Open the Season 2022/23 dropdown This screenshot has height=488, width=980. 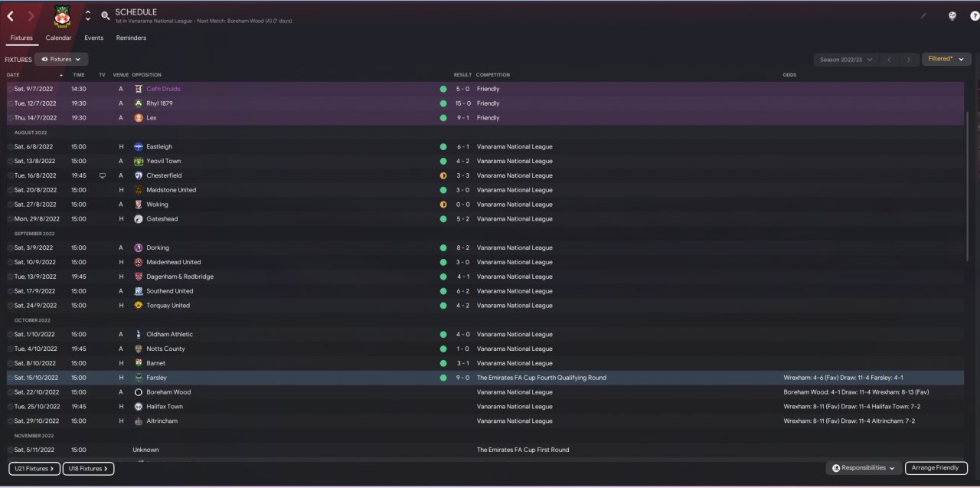point(846,60)
